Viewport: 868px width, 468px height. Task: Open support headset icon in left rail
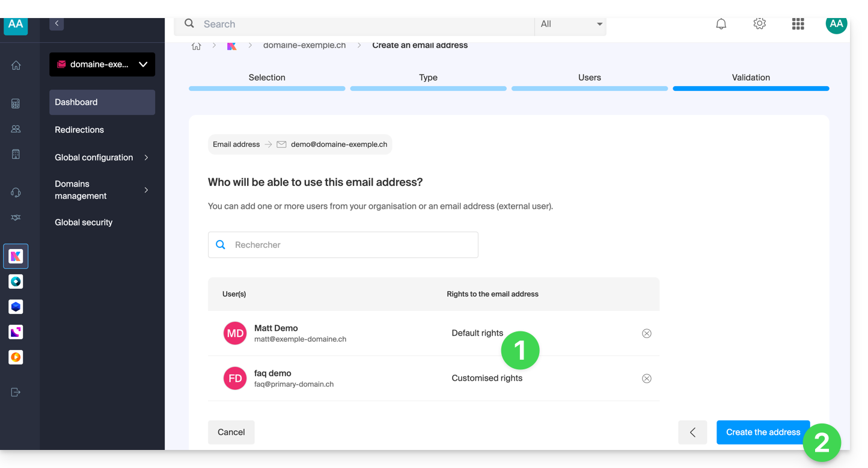16,192
